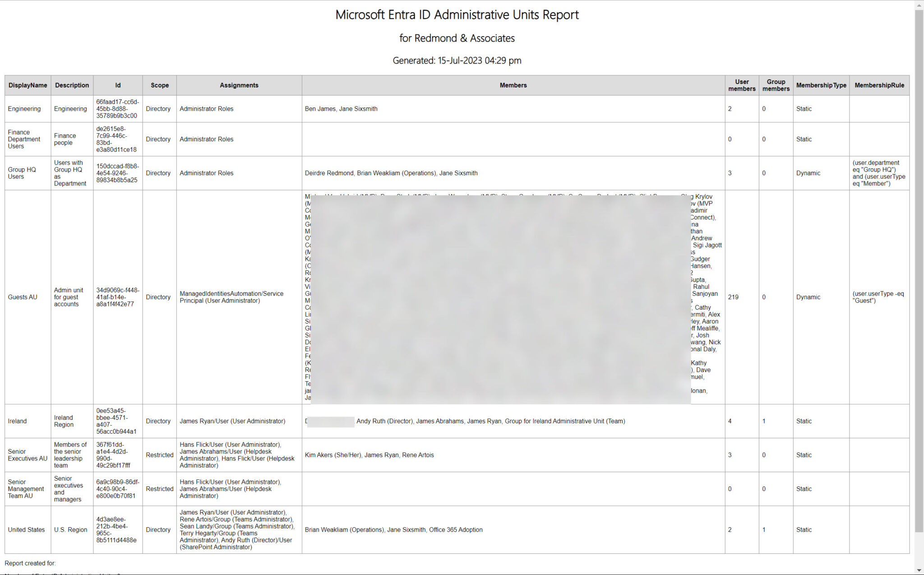Select the United States row Id value
The width and height of the screenshot is (924, 575).
click(118, 529)
